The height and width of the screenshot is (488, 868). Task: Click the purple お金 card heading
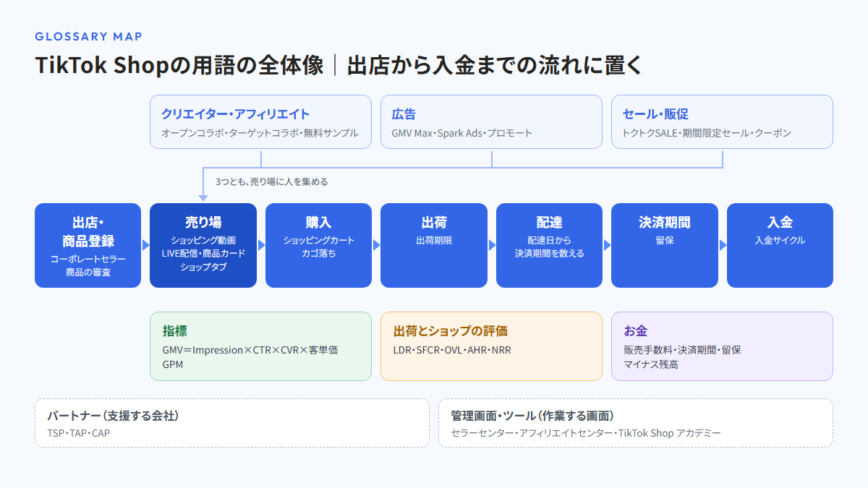(636, 331)
